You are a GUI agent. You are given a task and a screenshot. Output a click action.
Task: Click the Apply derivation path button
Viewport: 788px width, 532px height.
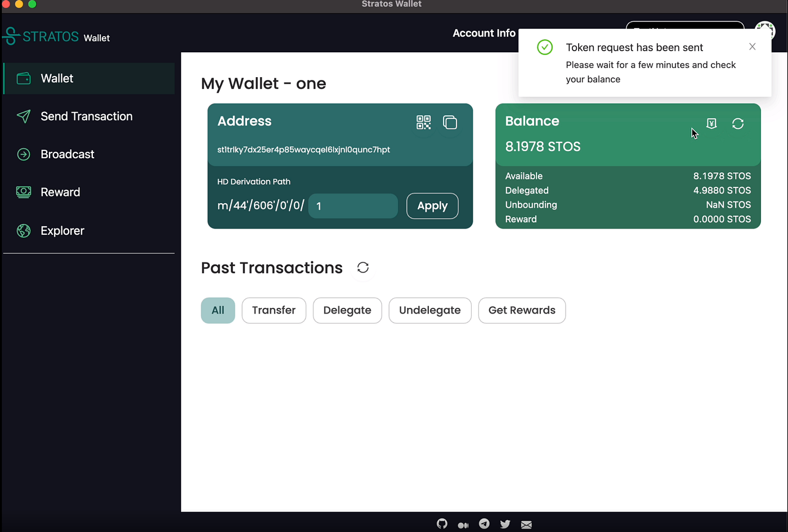click(432, 206)
